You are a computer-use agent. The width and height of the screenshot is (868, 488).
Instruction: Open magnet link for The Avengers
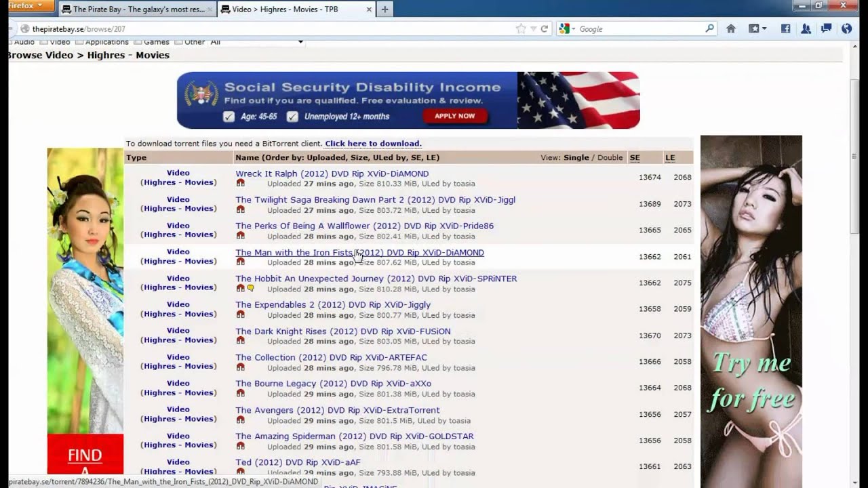tap(240, 420)
